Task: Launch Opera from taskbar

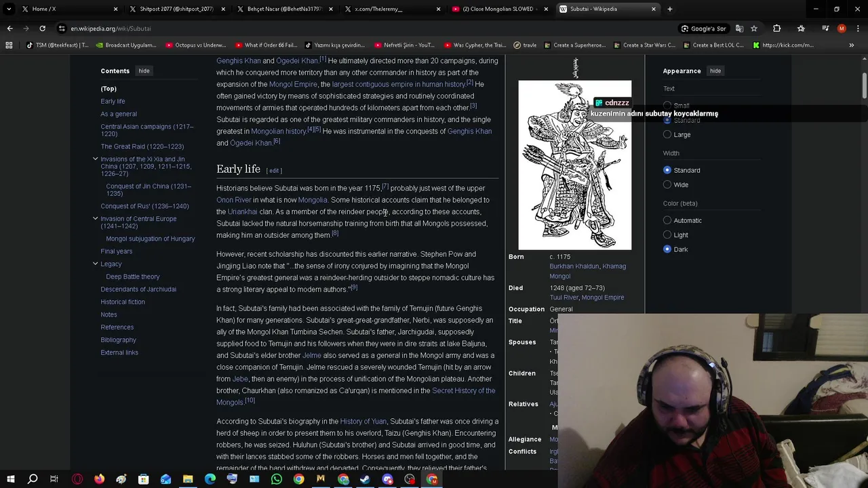Action: pyautogui.click(x=77, y=479)
